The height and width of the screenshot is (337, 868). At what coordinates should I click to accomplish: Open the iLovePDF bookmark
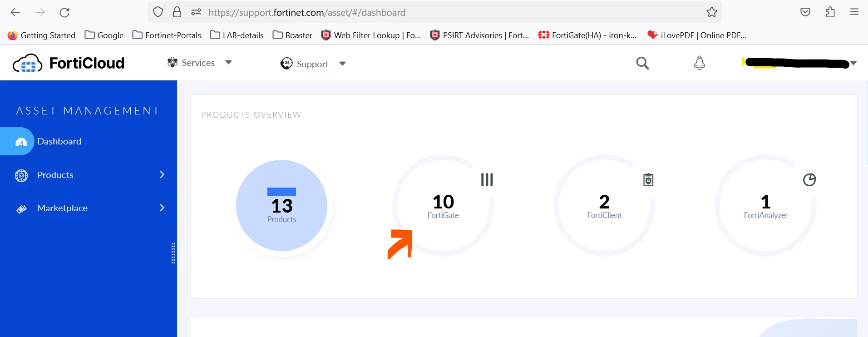point(697,35)
